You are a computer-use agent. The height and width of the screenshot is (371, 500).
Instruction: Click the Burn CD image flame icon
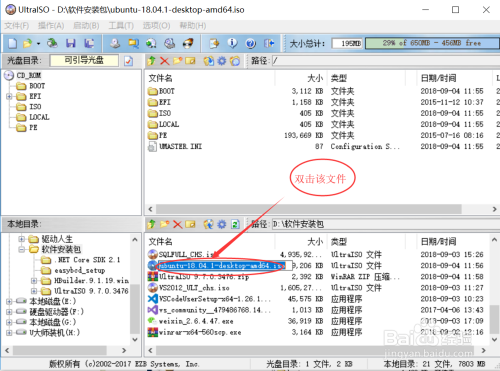pyautogui.click(x=188, y=43)
